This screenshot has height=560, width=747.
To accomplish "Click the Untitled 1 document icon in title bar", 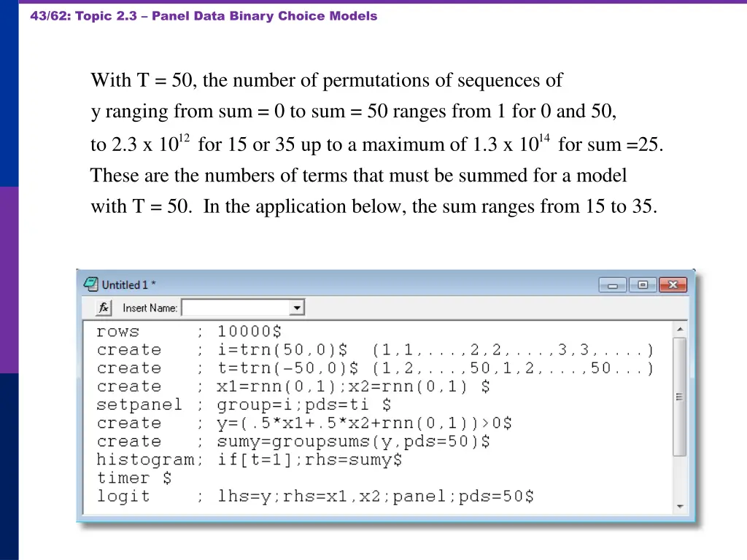I will 90,284.
